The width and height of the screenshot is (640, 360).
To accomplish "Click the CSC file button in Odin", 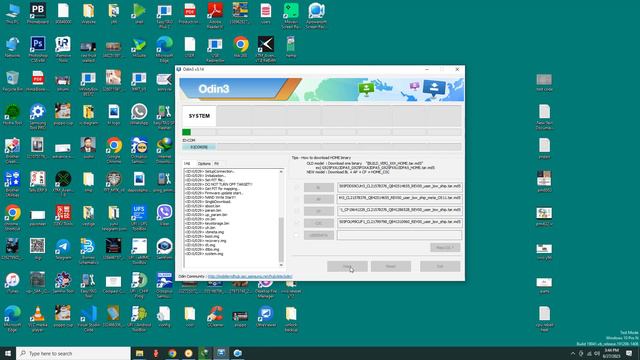I will [318, 223].
